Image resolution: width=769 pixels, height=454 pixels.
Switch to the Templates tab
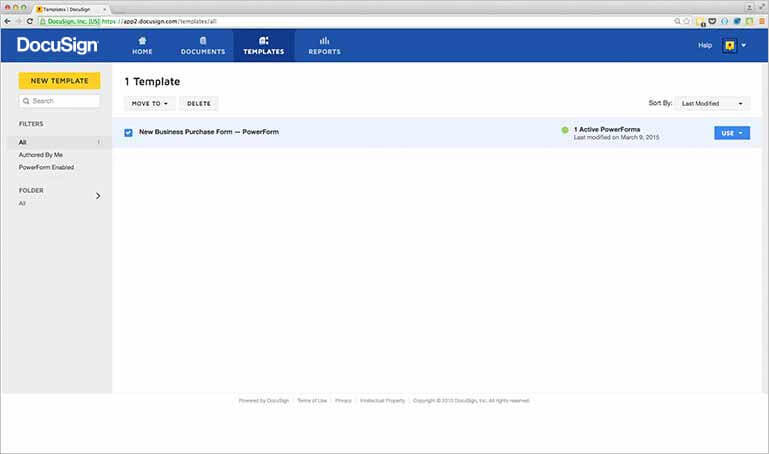pyautogui.click(x=263, y=46)
